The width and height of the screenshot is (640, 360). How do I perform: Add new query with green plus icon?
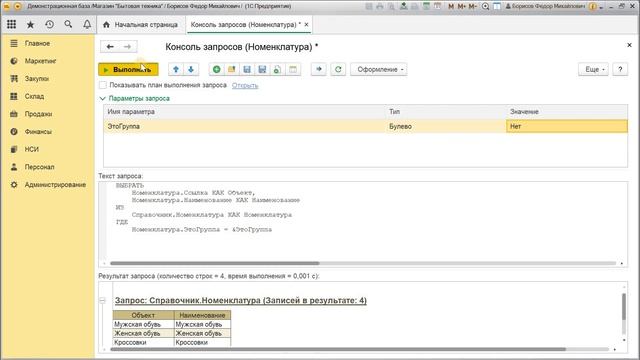[x=217, y=69]
